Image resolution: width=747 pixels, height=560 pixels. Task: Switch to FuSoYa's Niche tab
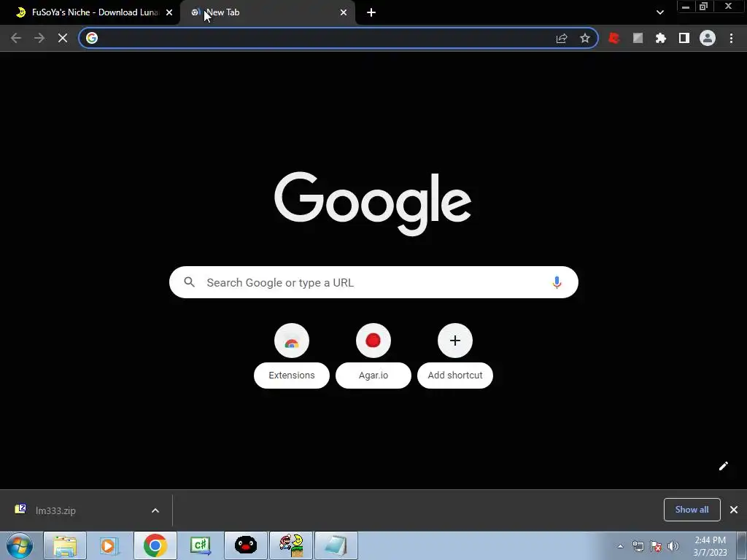coord(90,12)
